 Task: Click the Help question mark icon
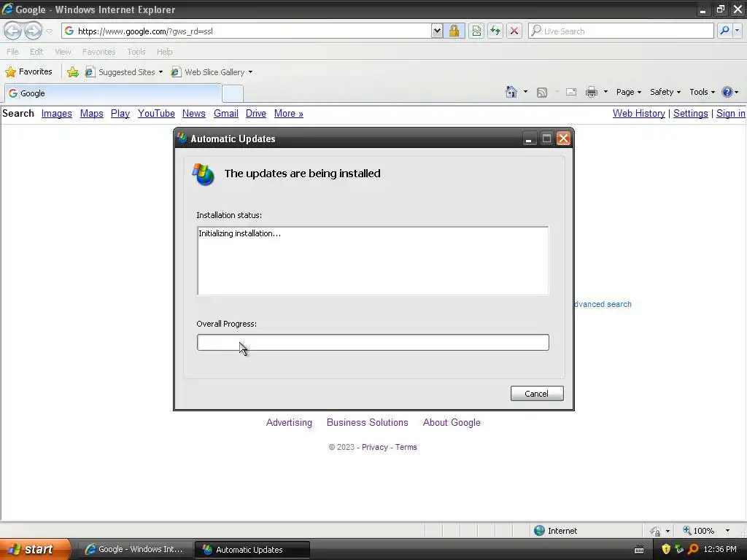click(727, 92)
